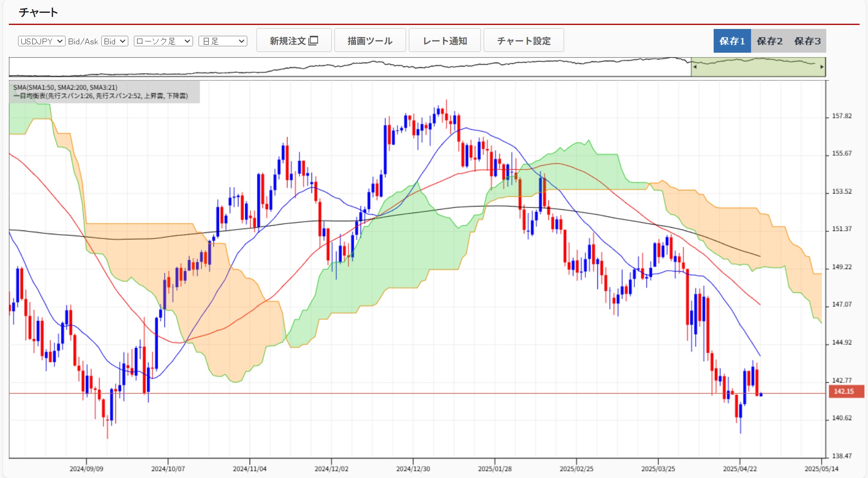
Task: Expand the ローソク足 chart type dropdown
Action: tap(163, 41)
